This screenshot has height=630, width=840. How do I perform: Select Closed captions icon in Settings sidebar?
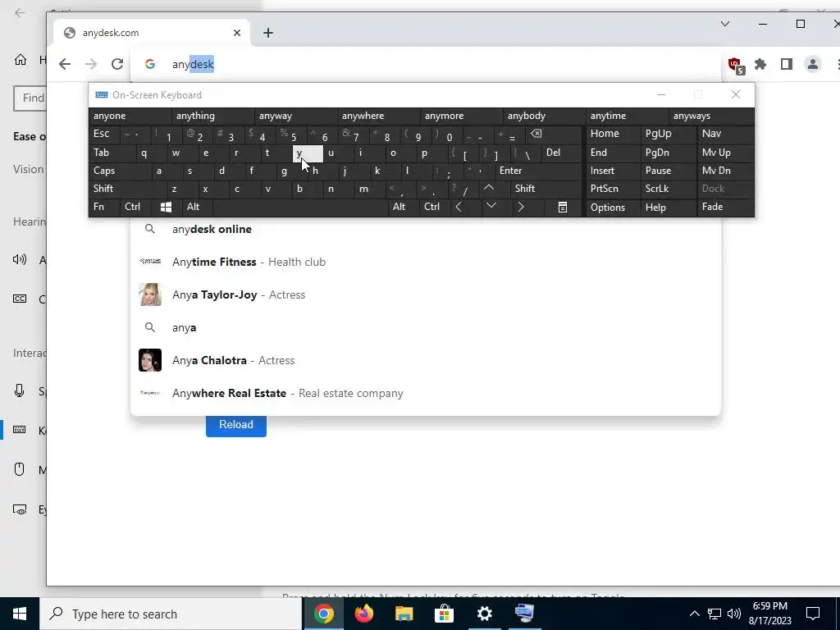(x=20, y=299)
